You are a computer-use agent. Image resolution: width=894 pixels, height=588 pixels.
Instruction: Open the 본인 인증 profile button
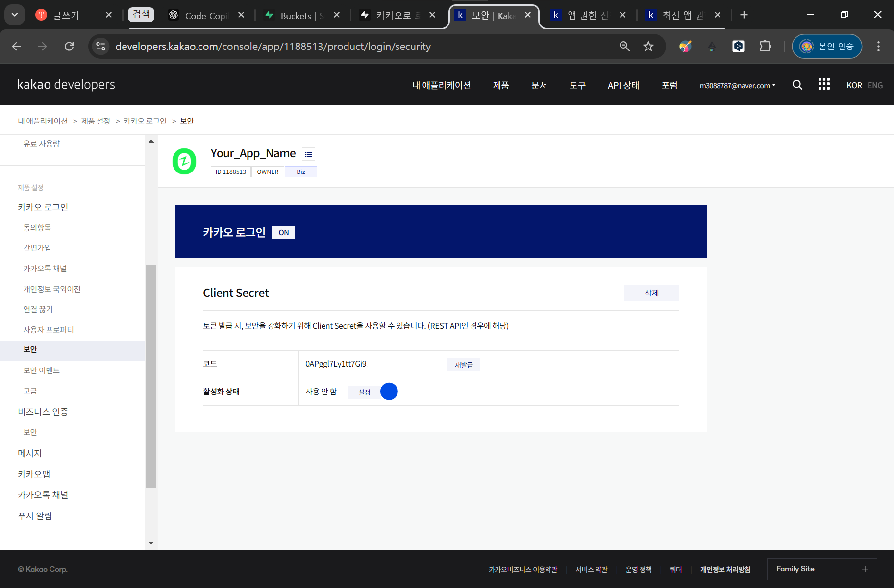(827, 46)
